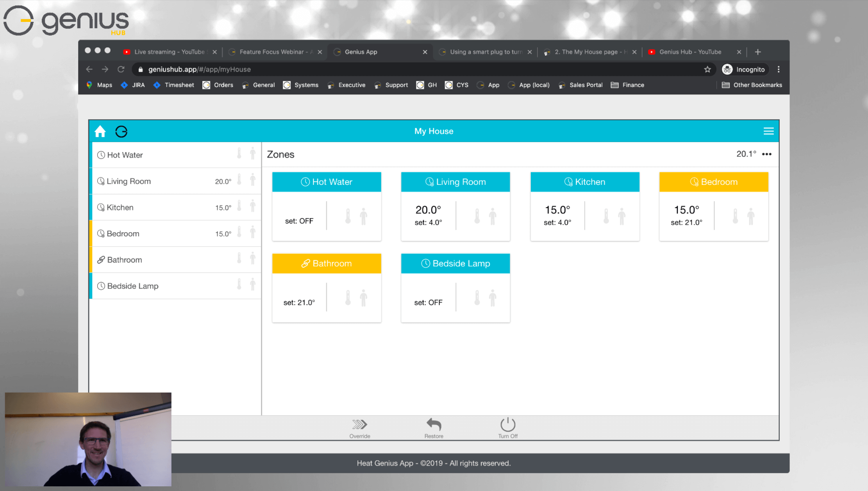
Task: Click the Genius logo icon in header
Action: pyautogui.click(x=121, y=131)
